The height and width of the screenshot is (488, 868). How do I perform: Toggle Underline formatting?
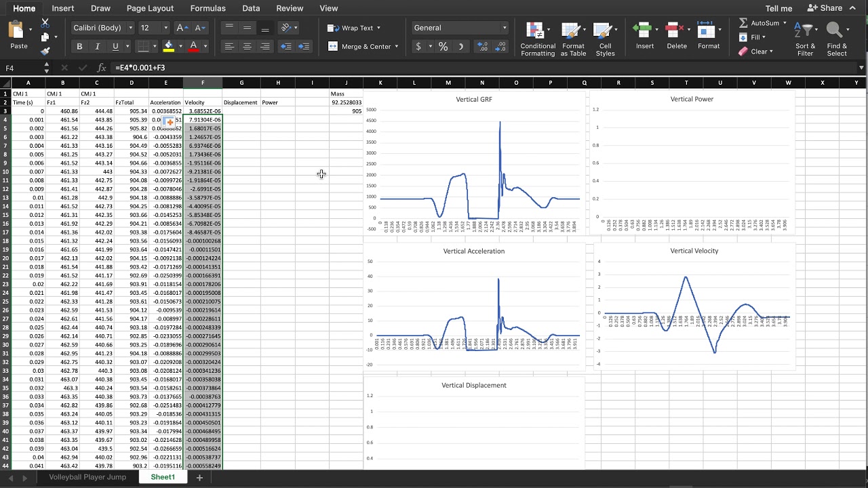click(x=115, y=46)
